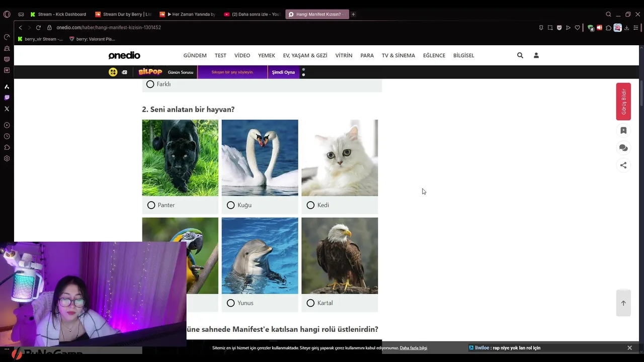The width and height of the screenshot is (644, 362).
Task: Share the quiz via share icon
Action: [x=623, y=165]
